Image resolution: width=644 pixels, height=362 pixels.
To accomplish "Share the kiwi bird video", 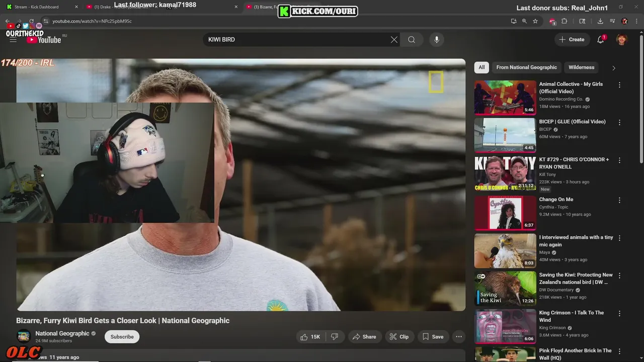I will [364, 337].
